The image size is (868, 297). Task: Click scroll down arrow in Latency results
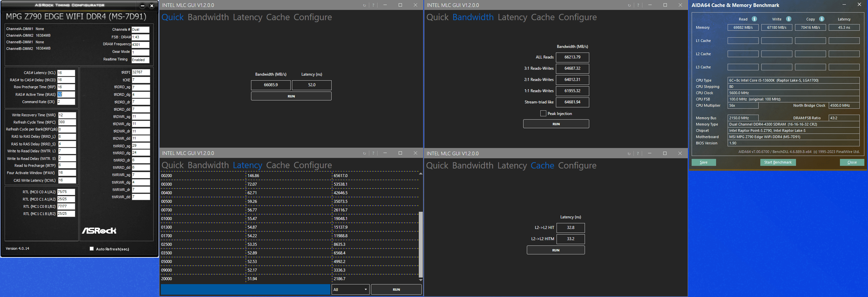point(420,280)
